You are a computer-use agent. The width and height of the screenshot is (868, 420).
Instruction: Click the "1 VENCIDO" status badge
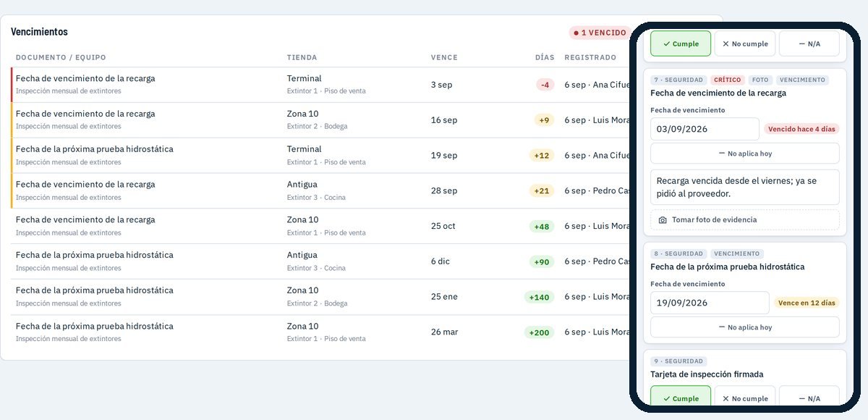[x=600, y=33]
